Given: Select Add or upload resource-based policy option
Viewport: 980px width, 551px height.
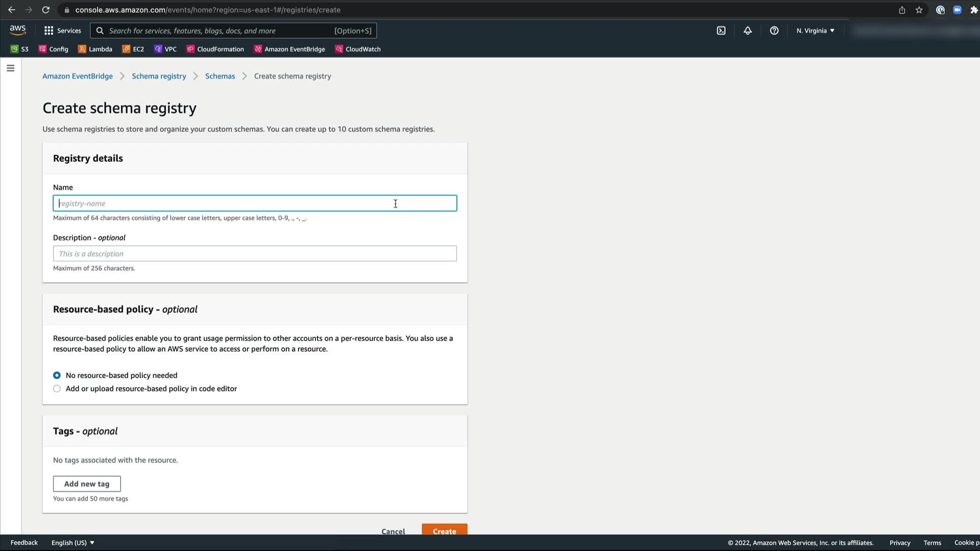Looking at the screenshot, I should 57,389.
